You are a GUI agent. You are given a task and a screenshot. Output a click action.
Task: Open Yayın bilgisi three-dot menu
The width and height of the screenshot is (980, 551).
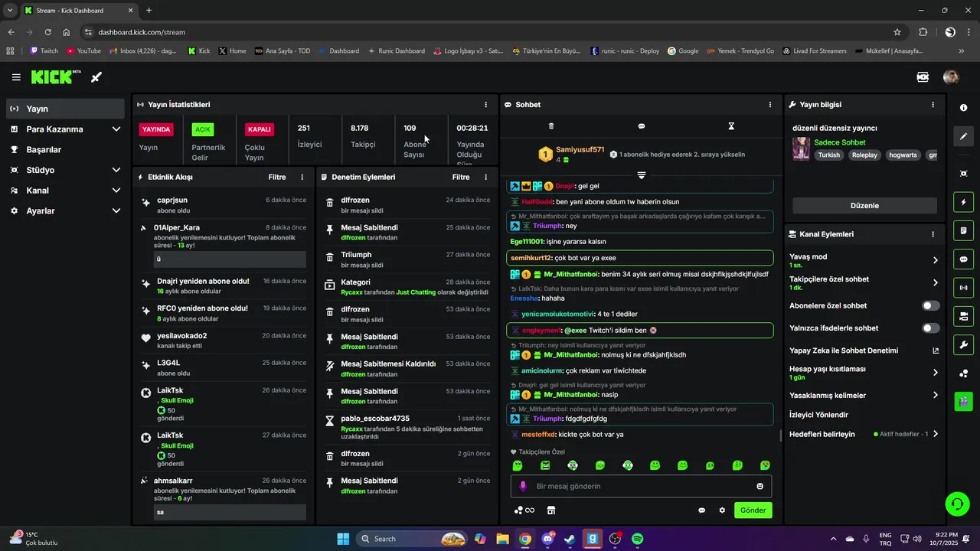coord(933,105)
